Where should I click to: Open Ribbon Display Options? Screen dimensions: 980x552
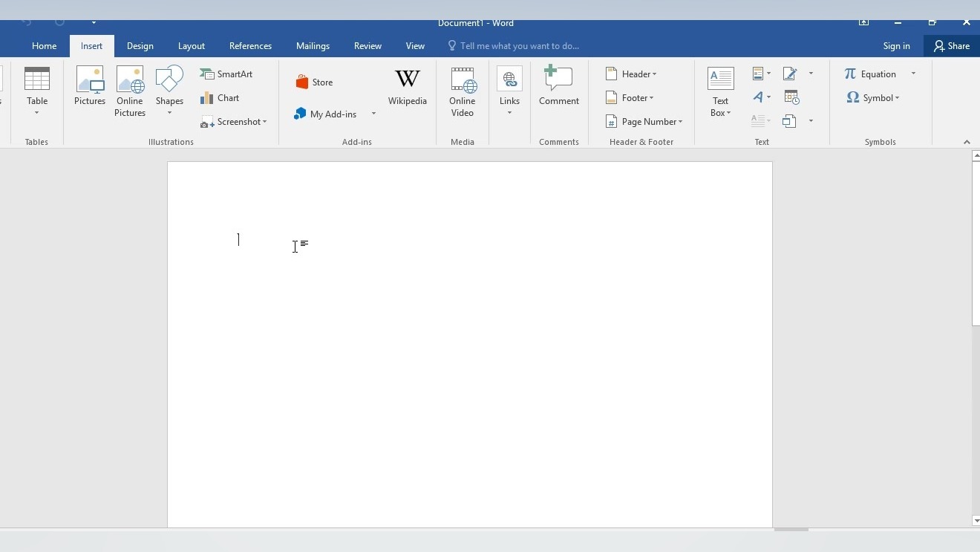(x=863, y=22)
